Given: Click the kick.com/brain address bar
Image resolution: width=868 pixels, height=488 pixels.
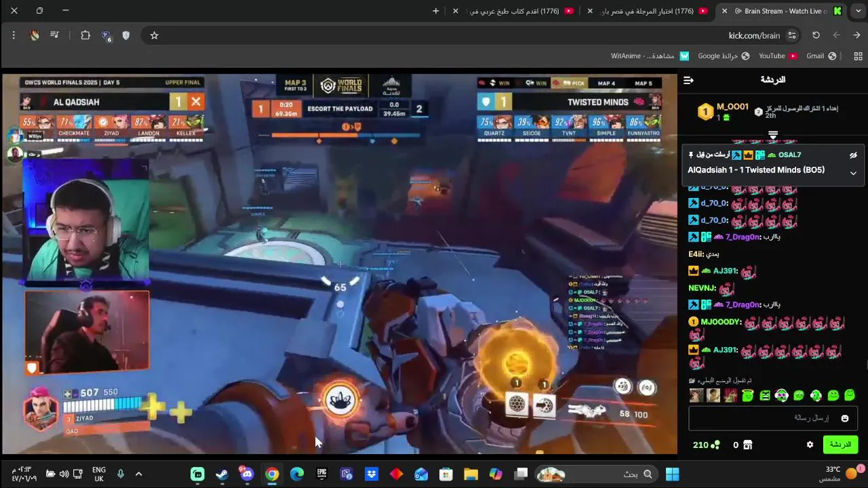Looking at the screenshot, I should 754,35.
